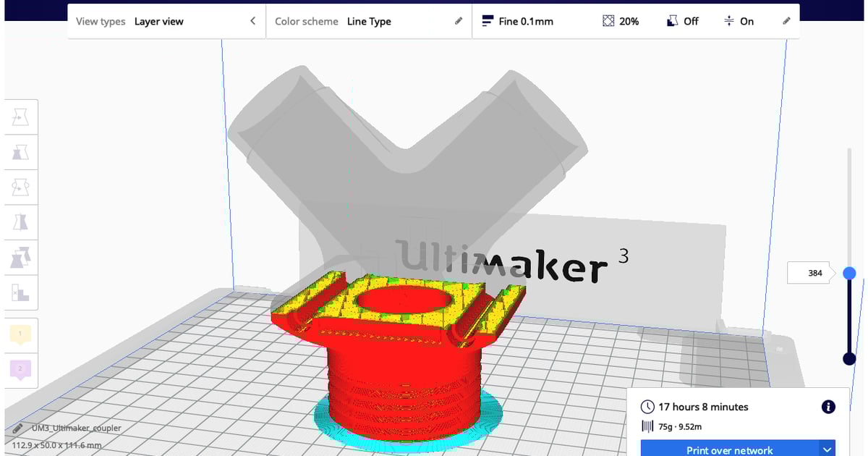Collapse the Layer view panel with the chevron
Image resolution: width=868 pixels, height=456 pixels.
click(x=252, y=21)
